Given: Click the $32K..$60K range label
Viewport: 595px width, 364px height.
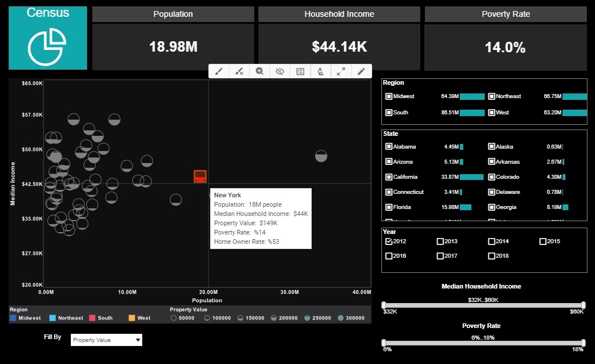Looking at the screenshot, I should pos(483,300).
